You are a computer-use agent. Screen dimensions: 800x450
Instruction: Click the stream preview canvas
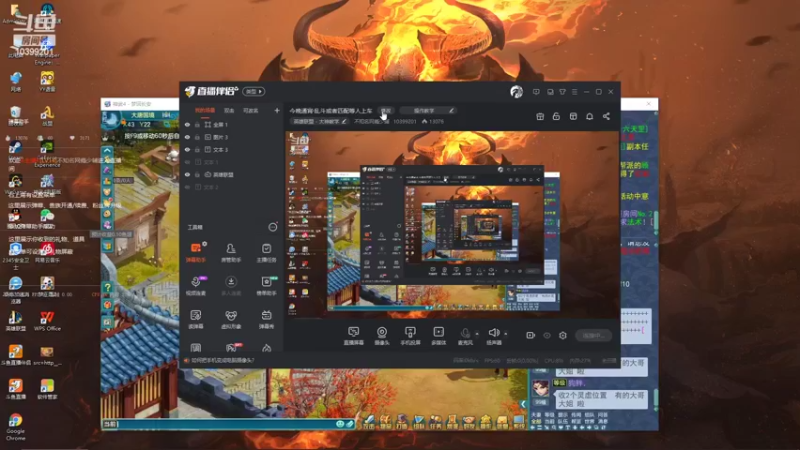pyautogui.click(x=452, y=224)
